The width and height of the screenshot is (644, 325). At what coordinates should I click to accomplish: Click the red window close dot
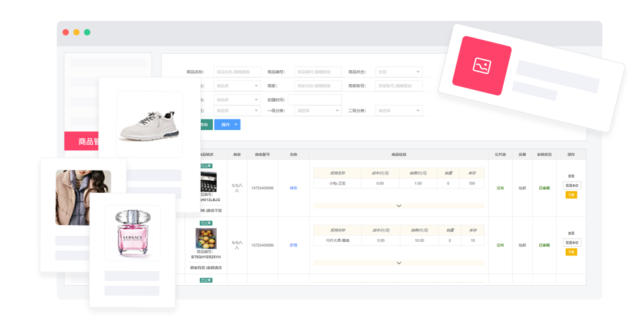tap(66, 32)
